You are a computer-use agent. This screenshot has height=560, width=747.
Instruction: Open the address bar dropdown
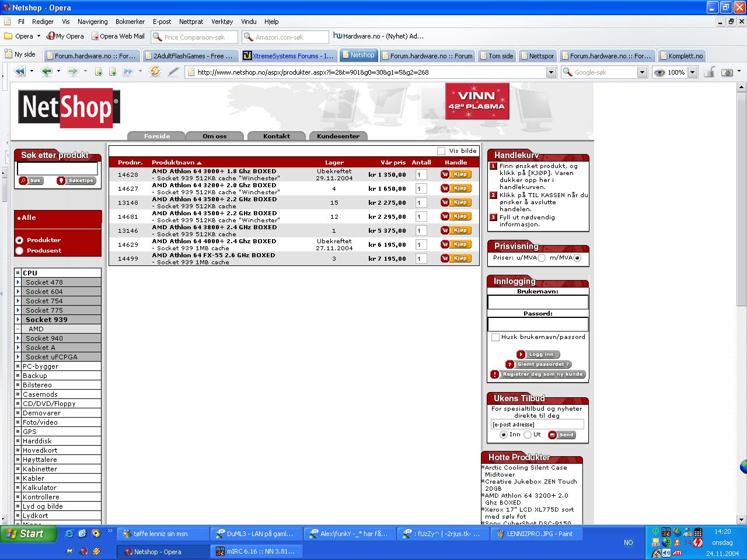point(551,72)
